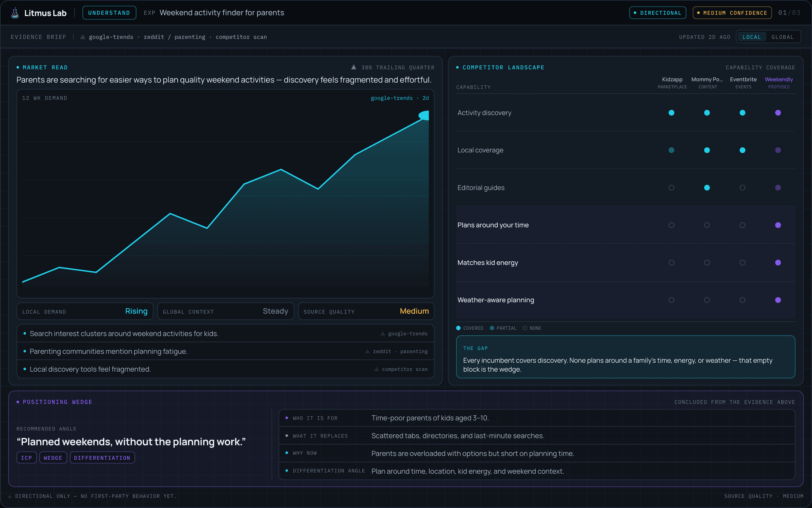The image size is (812, 508).
Task: Click the SOURCE QUALITY Medium card
Action: 366,311
